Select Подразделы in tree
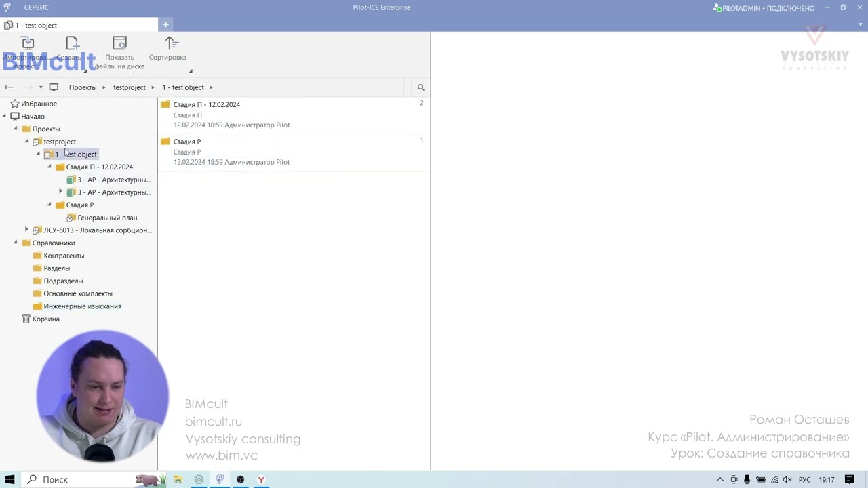Viewport: 868px width, 488px height. point(63,281)
